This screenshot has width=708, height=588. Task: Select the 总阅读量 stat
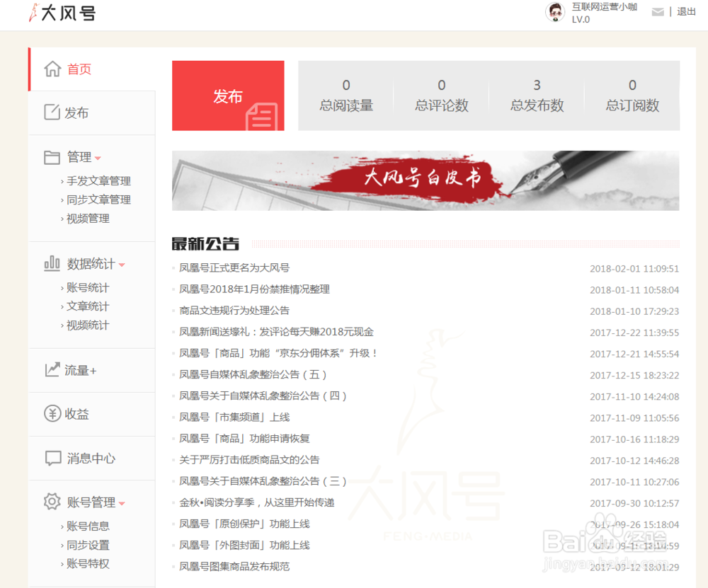(346, 96)
